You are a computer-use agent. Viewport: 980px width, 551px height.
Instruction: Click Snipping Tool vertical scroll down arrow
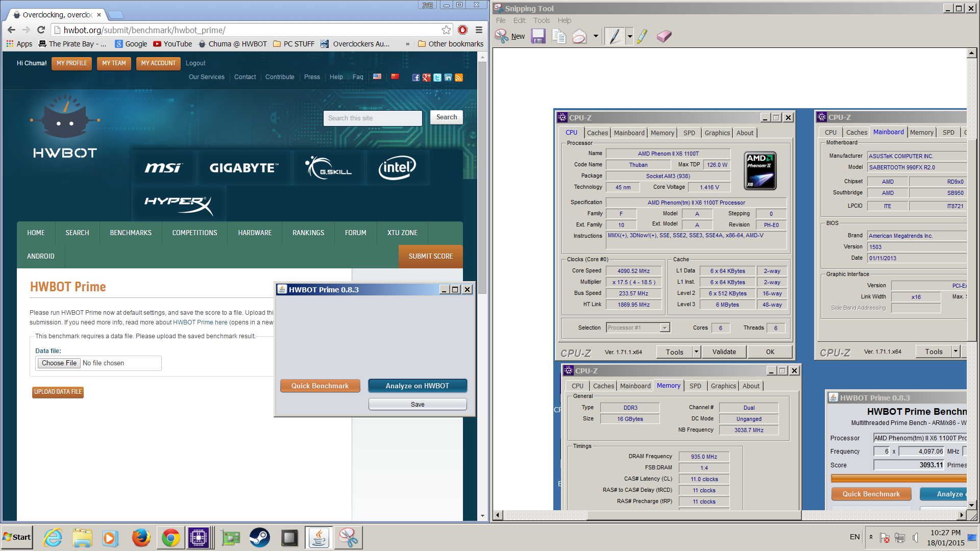point(971,505)
